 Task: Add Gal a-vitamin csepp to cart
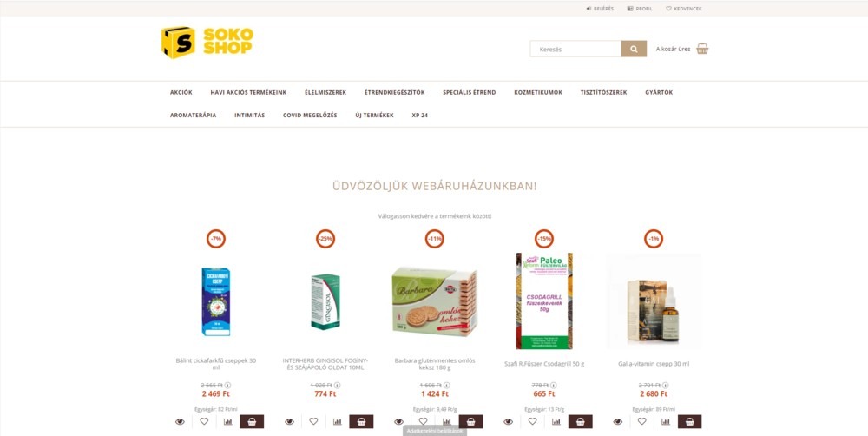point(690,421)
